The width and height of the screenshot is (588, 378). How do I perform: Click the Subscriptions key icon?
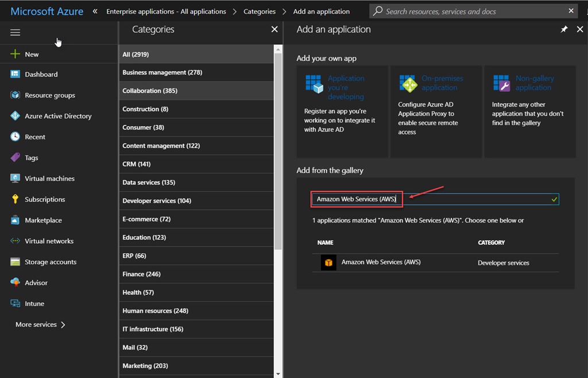(x=15, y=199)
